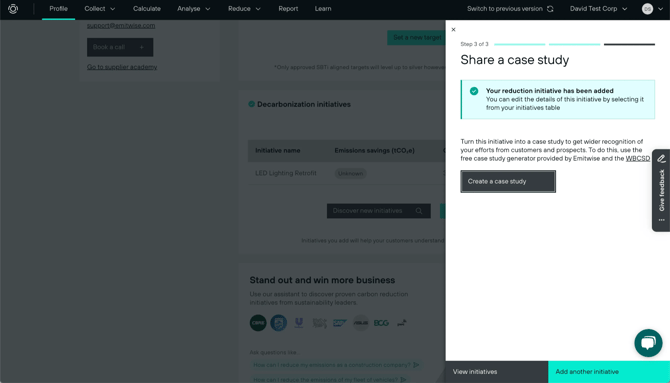
Task: Click the Unknown emissions savings badge
Action: point(350,174)
